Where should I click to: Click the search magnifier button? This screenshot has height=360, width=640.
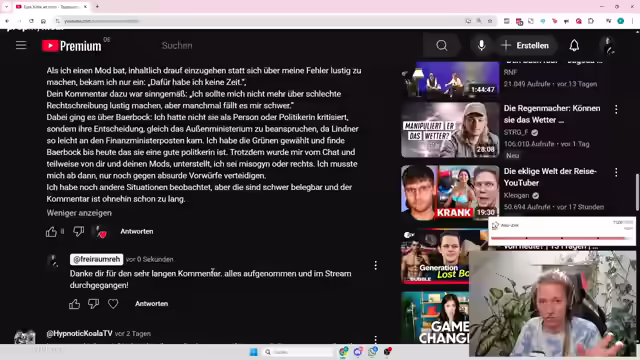pos(441,45)
